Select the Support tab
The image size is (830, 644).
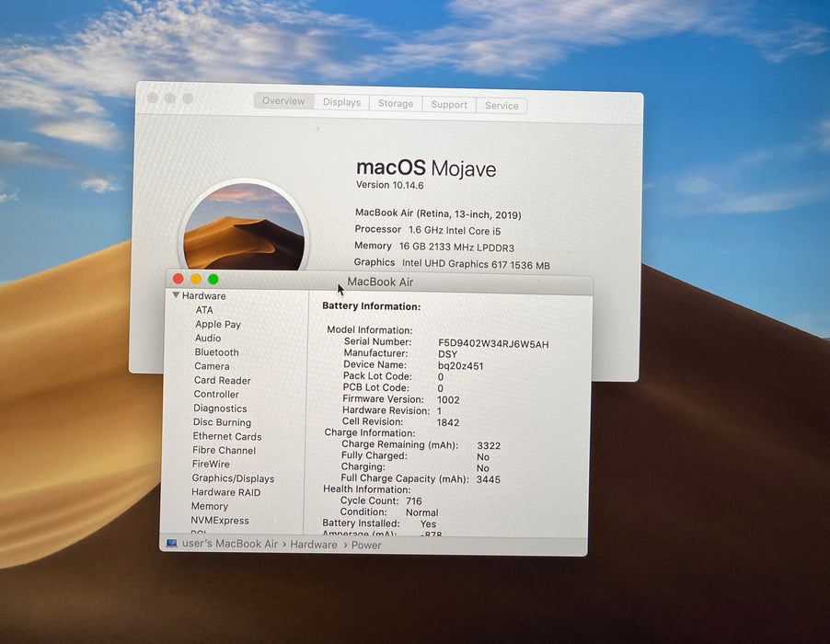(x=449, y=104)
